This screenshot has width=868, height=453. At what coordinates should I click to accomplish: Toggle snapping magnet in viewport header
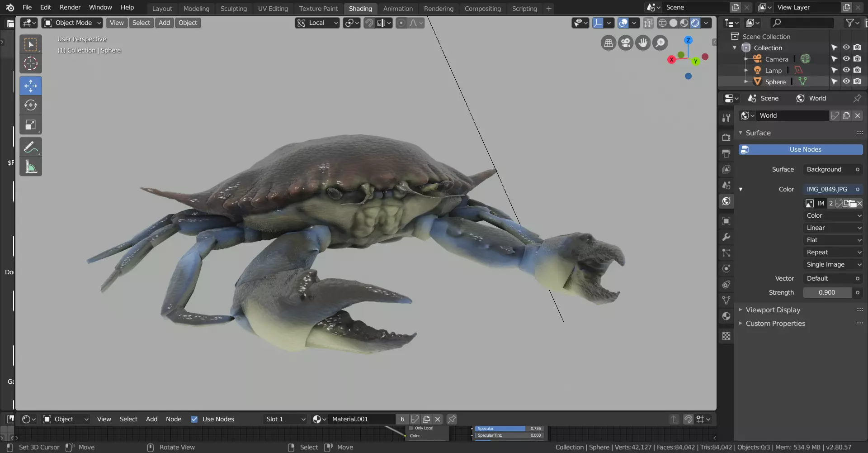tap(369, 23)
